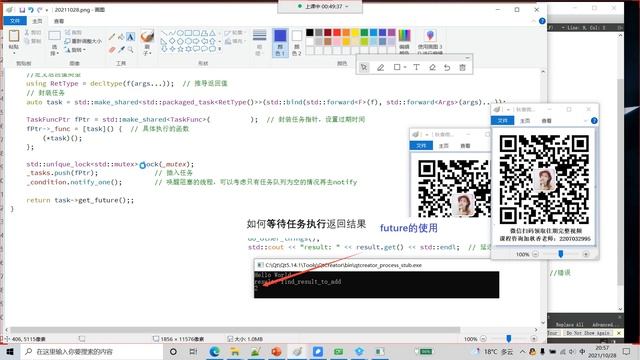The height and width of the screenshot is (360, 640).
Task: Open the Paste dropdown arrow below clipboard
Action: click(14, 53)
